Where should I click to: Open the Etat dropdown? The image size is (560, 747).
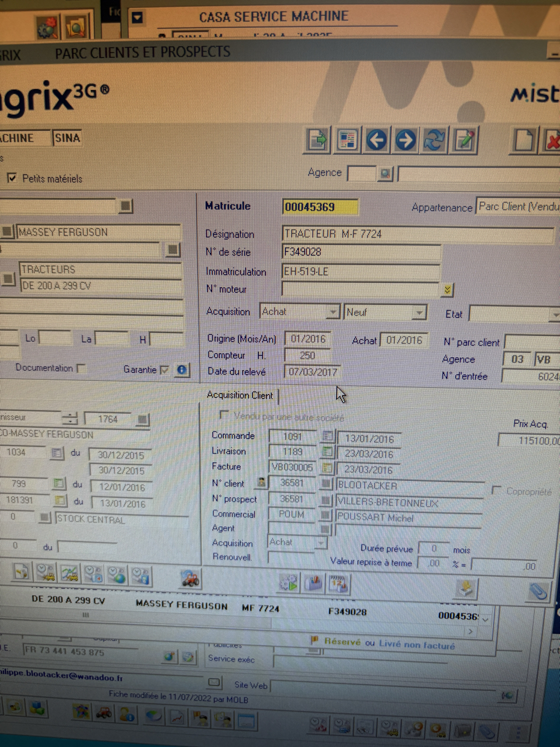pos(554,315)
